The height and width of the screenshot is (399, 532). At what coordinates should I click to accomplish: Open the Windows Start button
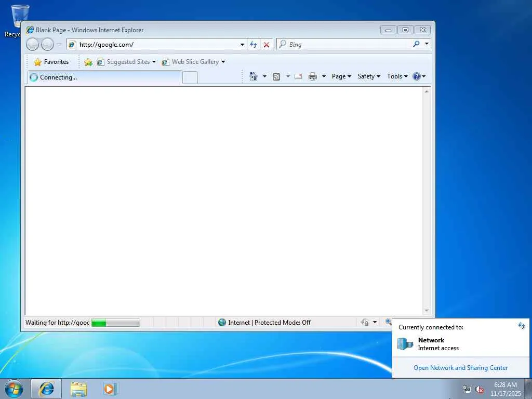(14, 389)
